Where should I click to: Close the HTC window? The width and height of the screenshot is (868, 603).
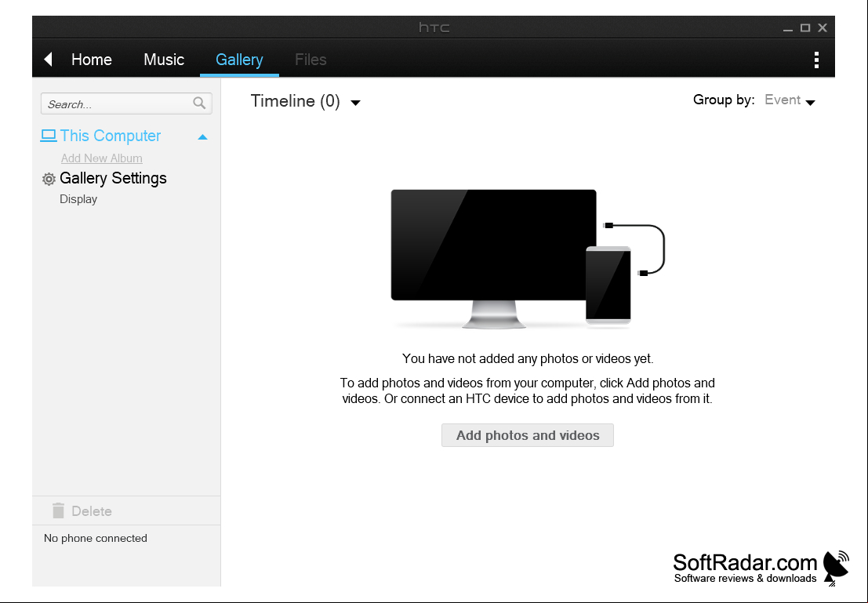(823, 27)
